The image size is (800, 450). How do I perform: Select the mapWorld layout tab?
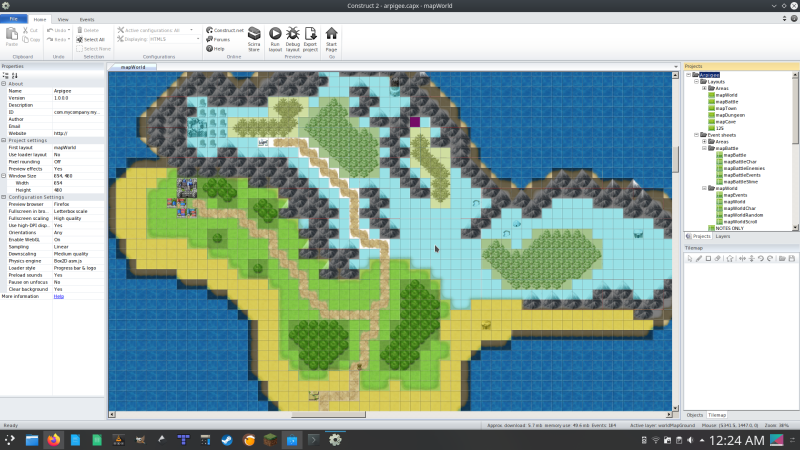(x=133, y=67)
